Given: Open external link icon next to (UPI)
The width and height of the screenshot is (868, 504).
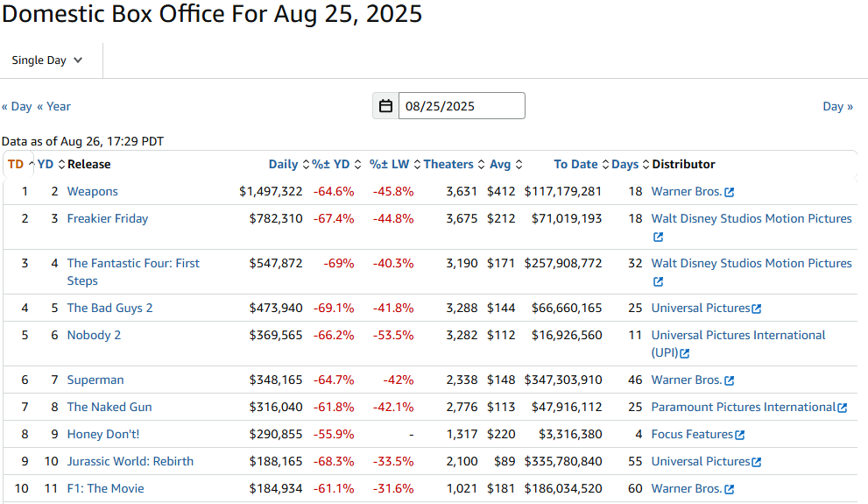Looking at the screenshot, I should (685, 353).
